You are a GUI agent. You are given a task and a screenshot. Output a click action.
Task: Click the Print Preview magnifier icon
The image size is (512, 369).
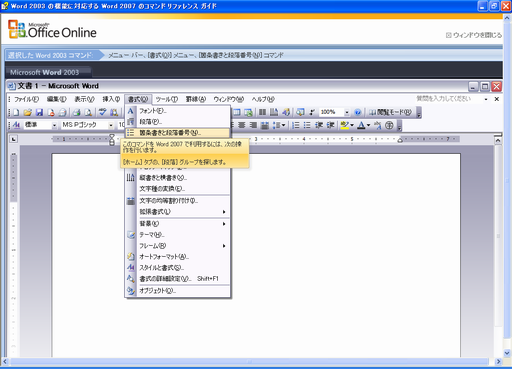coord(88,112)
